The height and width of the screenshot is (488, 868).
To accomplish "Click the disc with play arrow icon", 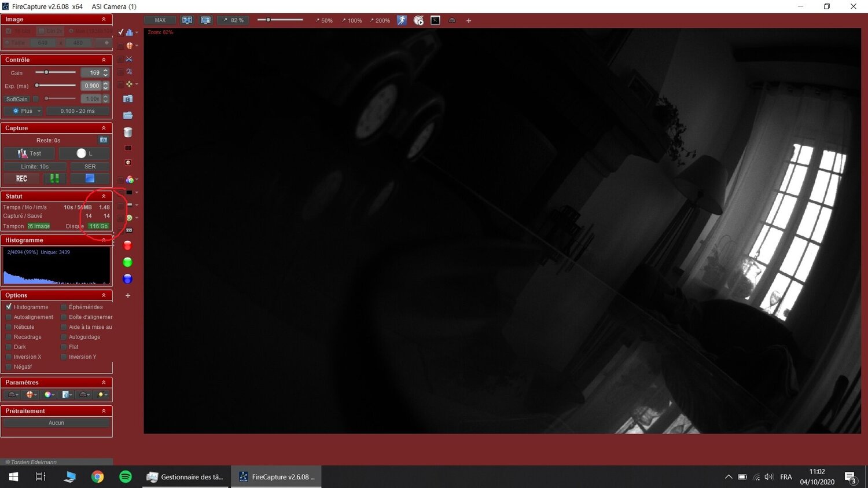I will pos(419,20).
